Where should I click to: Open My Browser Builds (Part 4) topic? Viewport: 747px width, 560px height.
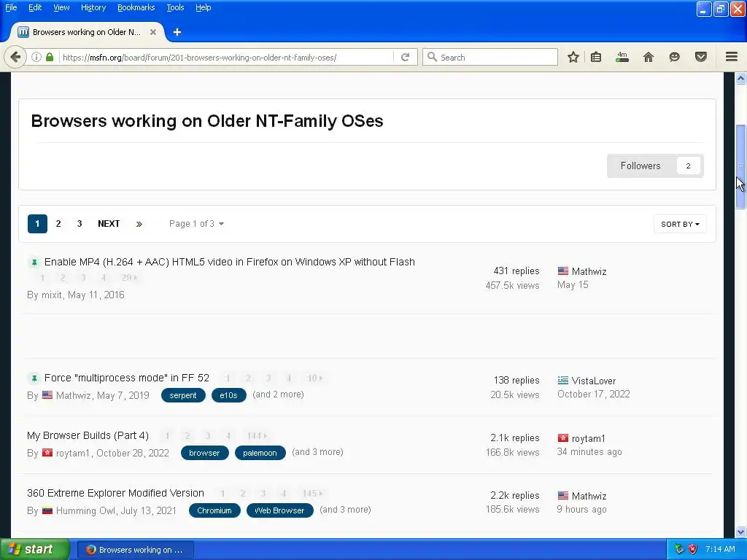pyautogui.click(x=88, y=435)
